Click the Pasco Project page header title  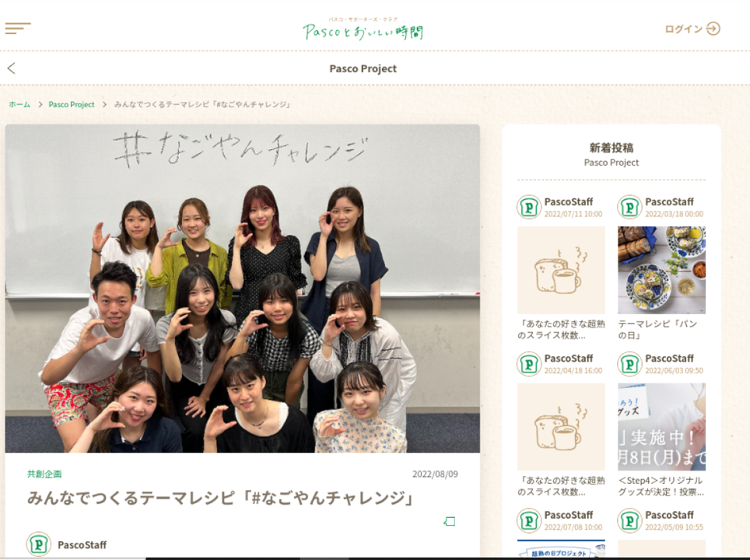[x=363, y=68]
